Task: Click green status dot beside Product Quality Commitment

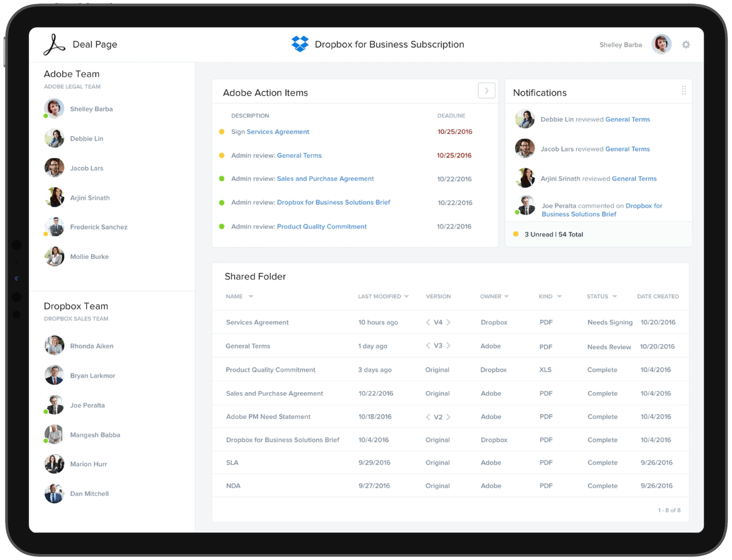Action: click(x=222, y=226)
